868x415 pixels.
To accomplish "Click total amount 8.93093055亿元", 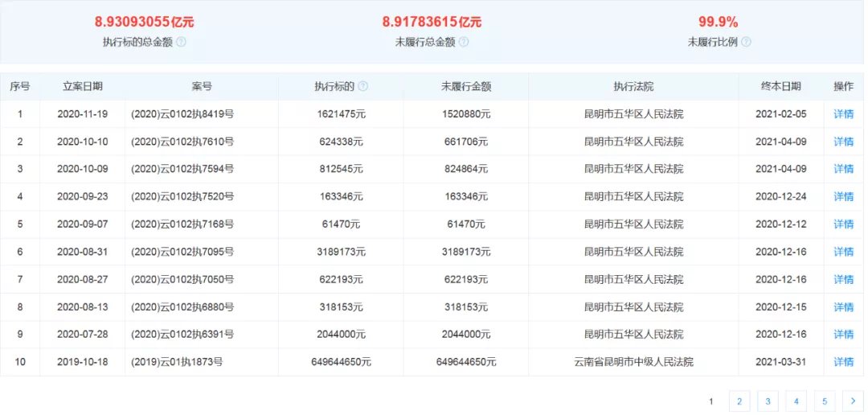I will (x=145, y=23).
